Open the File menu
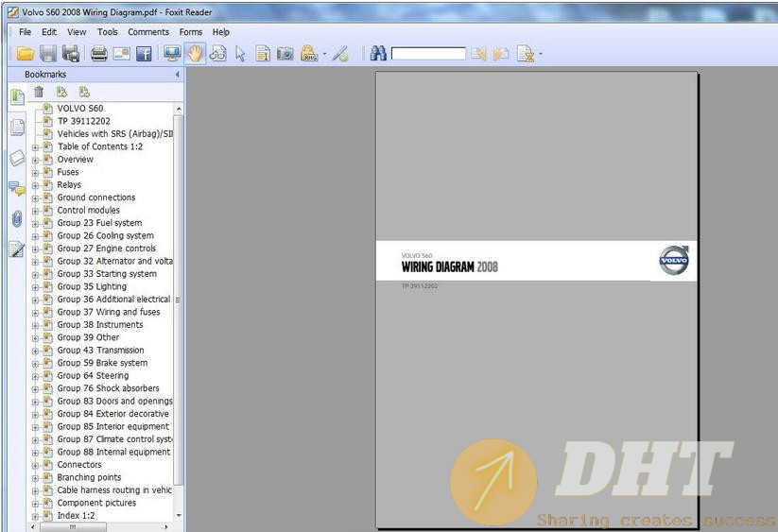Viewport: 778px width, 532px height. (x=25, y=32)
